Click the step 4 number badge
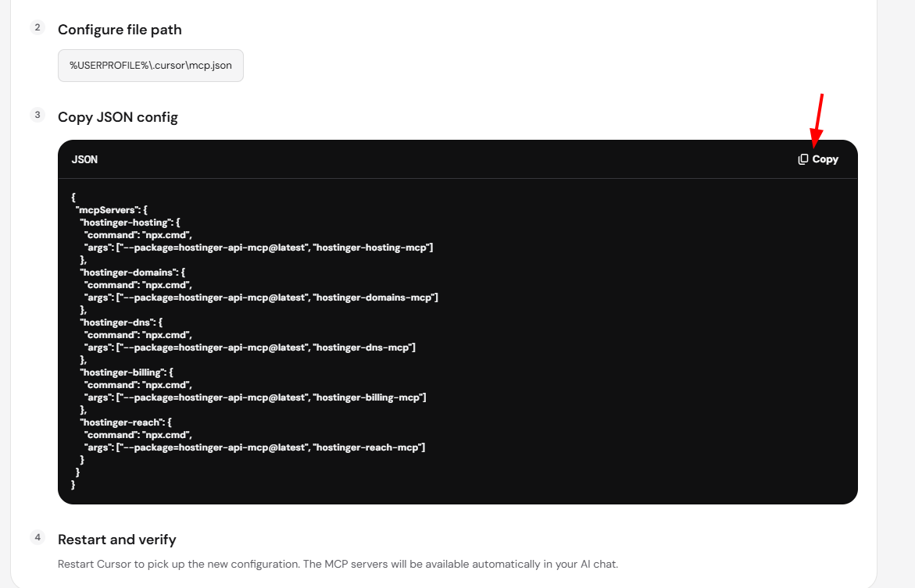 38,537
